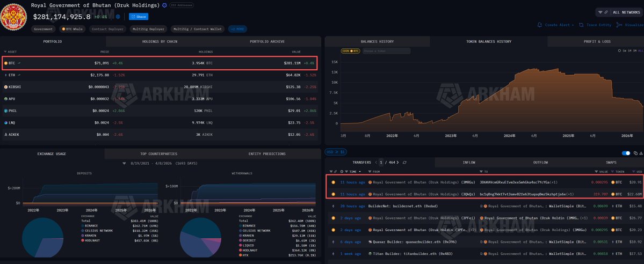Filter the ASSET column
Screen dimensions: 644x264
pyautogui.click(x=4, y=52)
